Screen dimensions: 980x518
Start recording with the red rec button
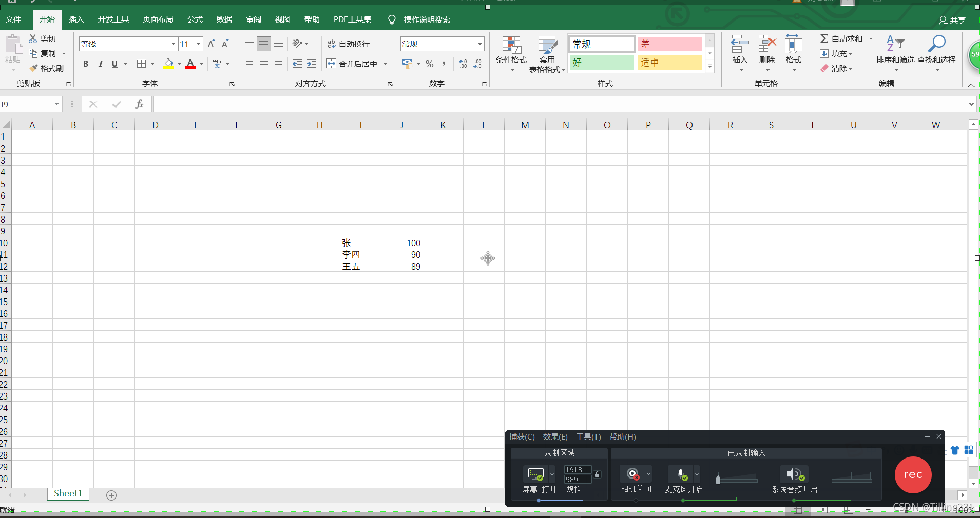tap(913, 475)
